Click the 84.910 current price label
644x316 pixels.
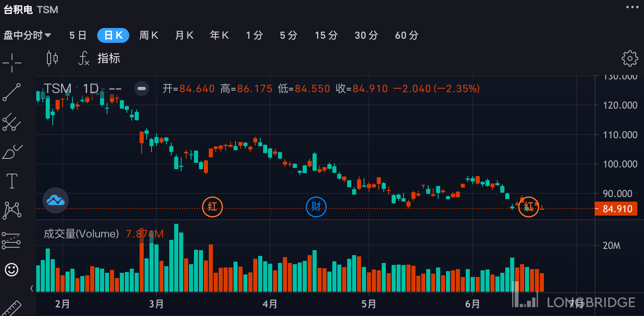click(x=617, y=209)
